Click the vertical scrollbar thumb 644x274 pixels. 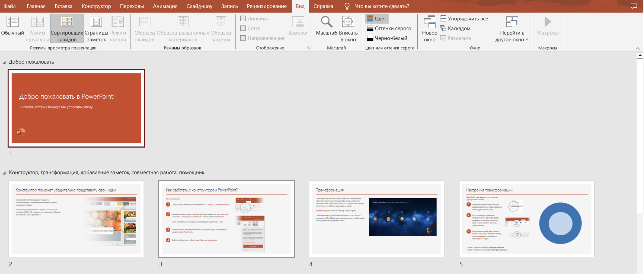[x=640, y=136]
